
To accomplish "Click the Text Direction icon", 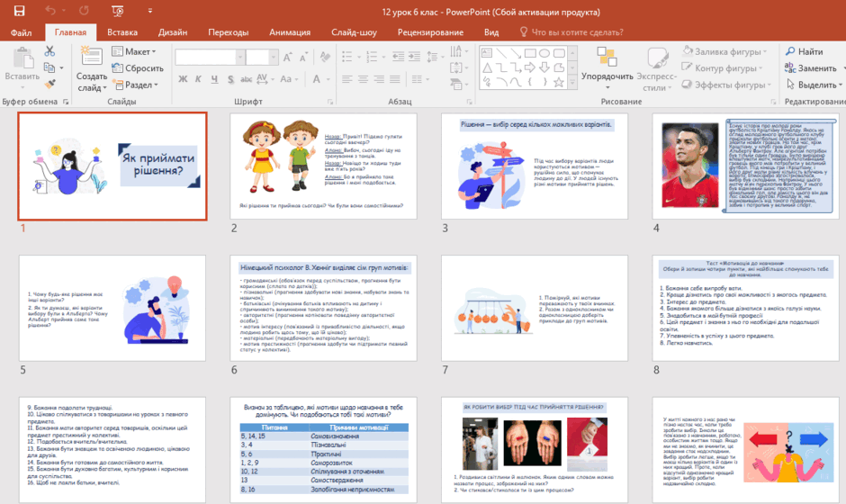I will coord(458,51).
